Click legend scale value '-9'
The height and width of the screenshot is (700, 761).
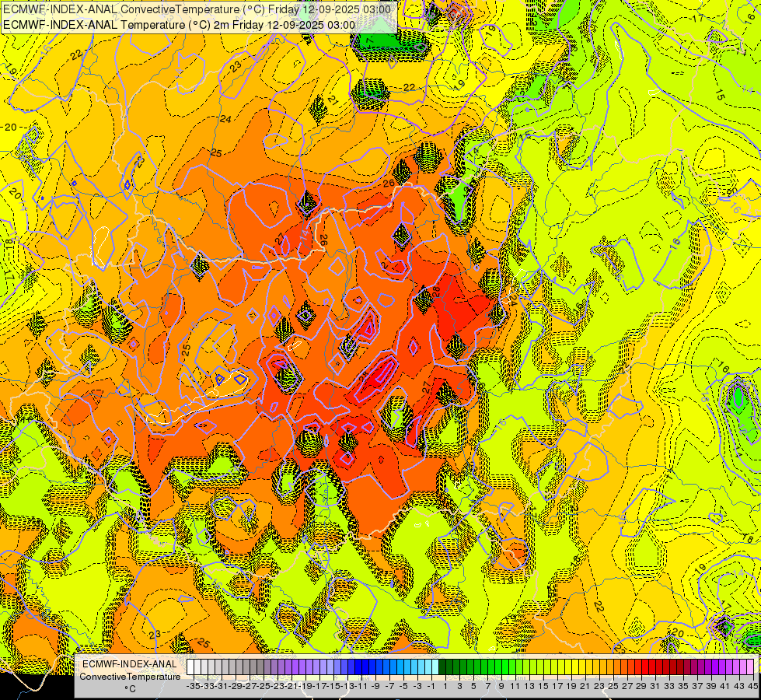(375, 686)
